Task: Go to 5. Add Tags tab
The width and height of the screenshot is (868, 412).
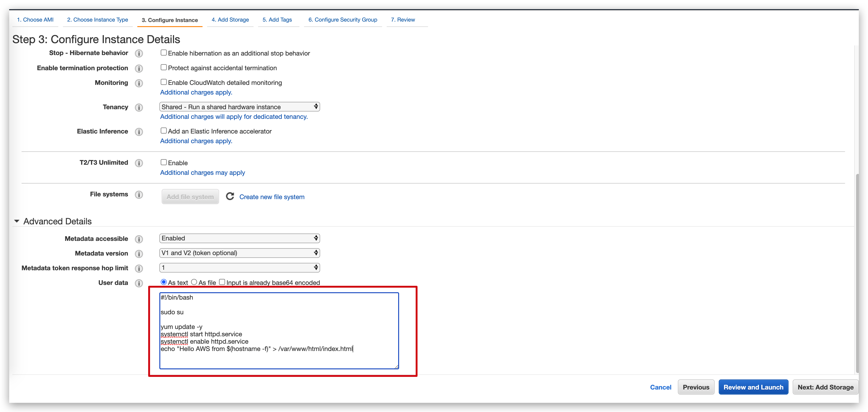Action: tap(277, 20)
